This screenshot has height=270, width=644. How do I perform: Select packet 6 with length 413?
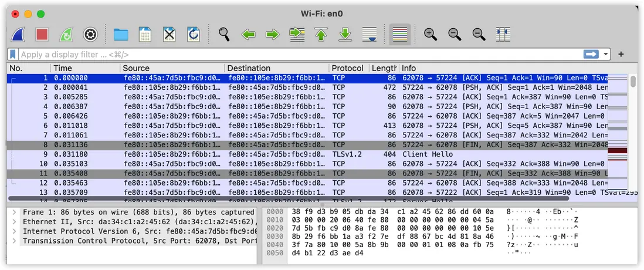[307, 126]
